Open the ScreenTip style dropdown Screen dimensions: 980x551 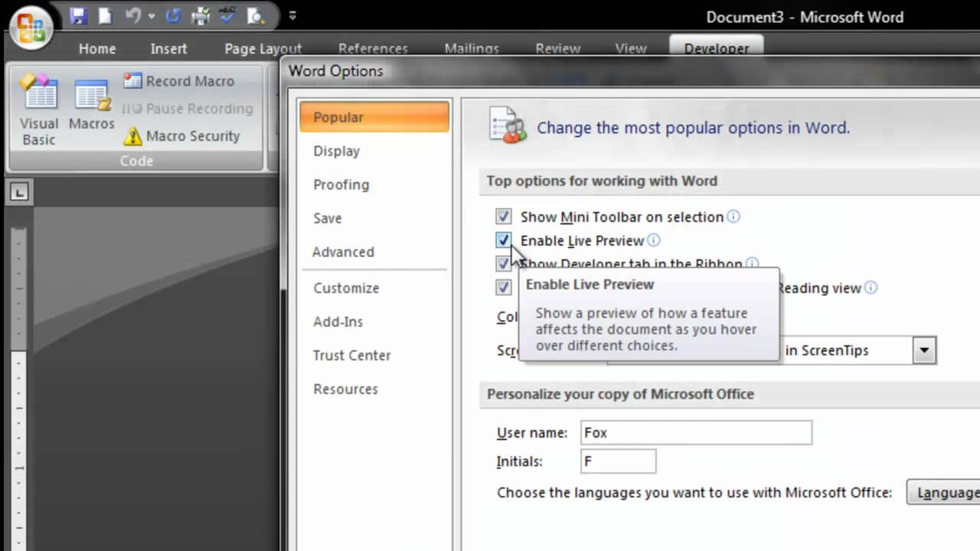924,350
